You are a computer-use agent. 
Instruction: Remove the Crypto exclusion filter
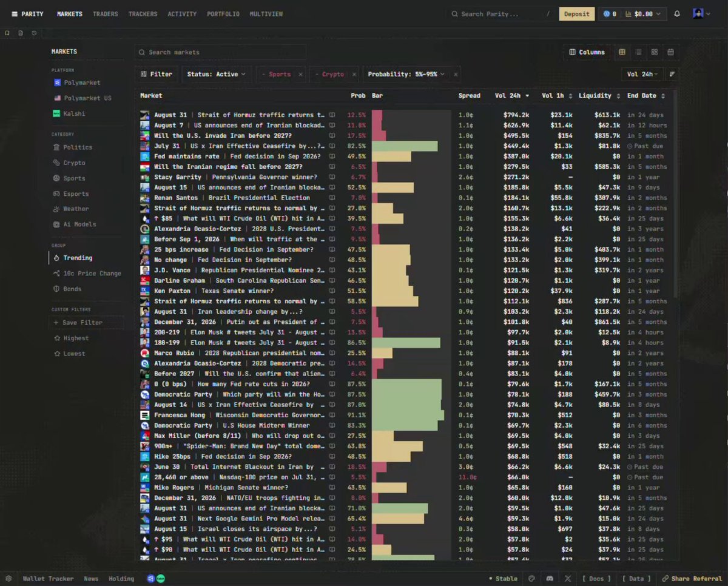(354, 74)
